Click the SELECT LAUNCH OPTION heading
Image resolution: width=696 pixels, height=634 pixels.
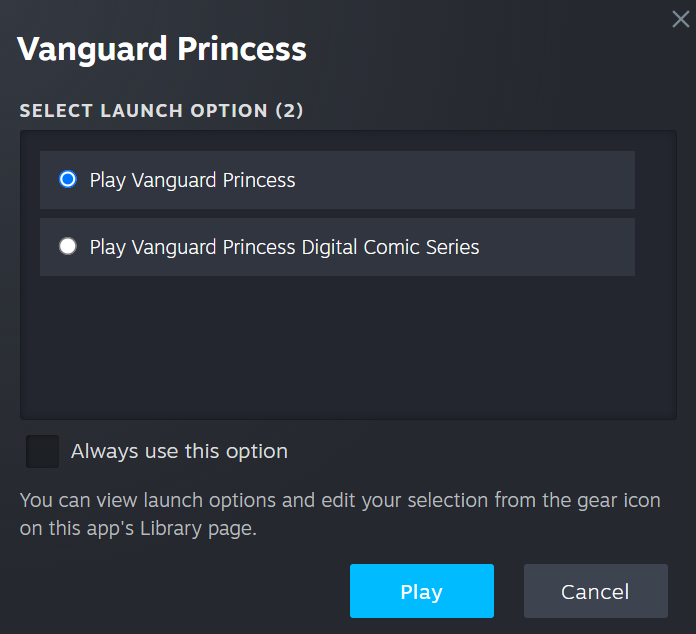pos(144,111)
